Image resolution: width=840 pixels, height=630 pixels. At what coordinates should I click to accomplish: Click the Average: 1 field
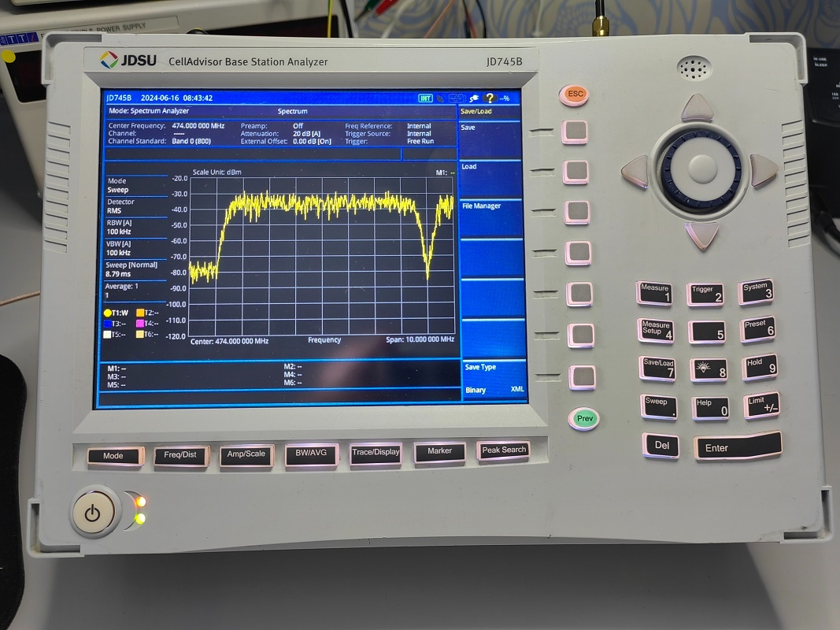pos(135,291)
